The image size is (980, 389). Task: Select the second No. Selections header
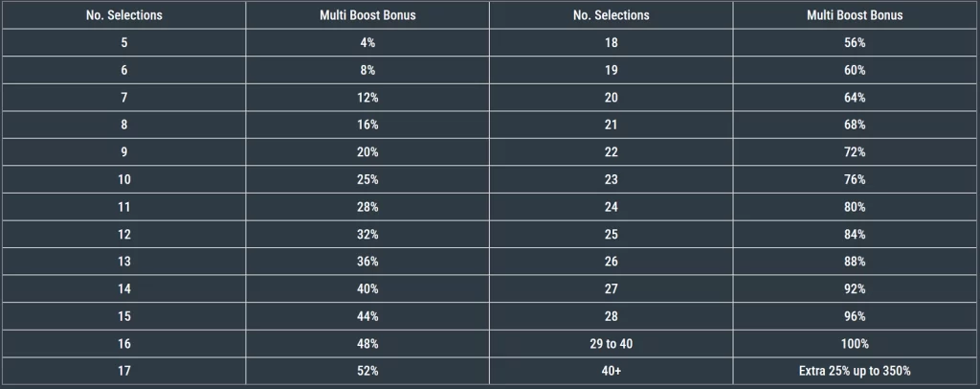611,15
